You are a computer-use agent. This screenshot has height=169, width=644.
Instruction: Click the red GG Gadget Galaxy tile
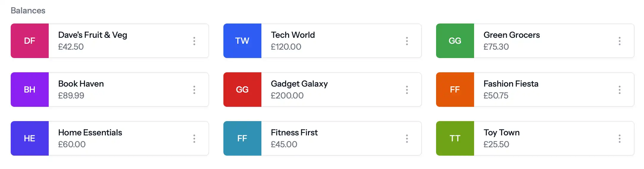(x=242, y=90)
